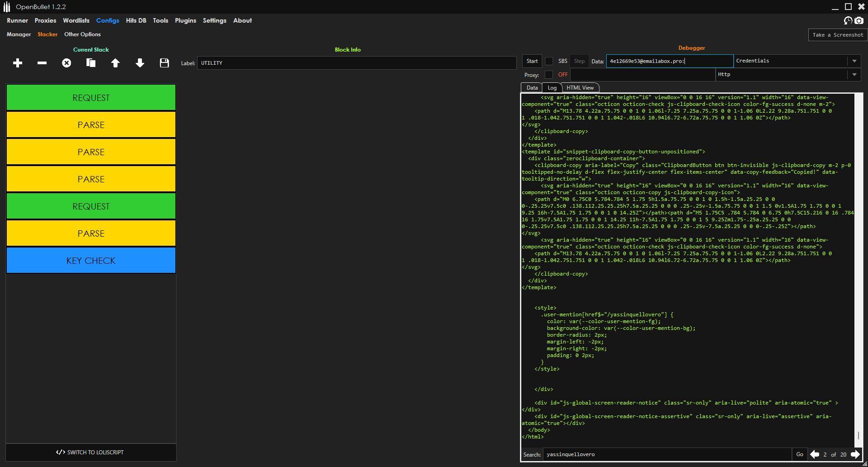Enable SBS stepping mode
Viewport: 868px width, 467px height.
coord(549,61)
